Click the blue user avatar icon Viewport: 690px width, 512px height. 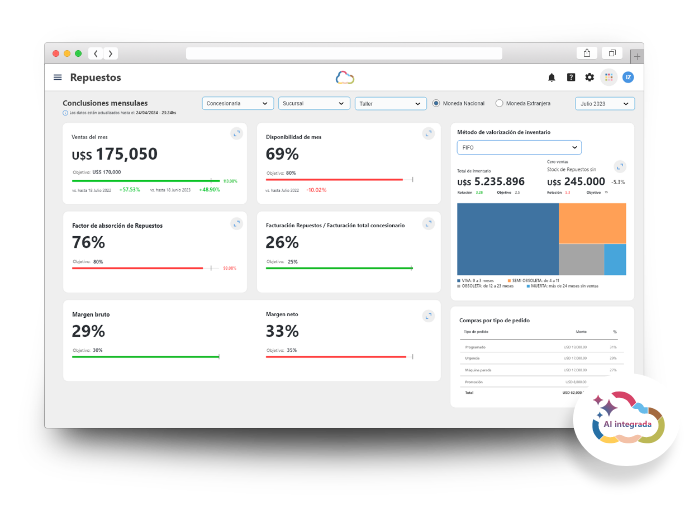(628, 77)
